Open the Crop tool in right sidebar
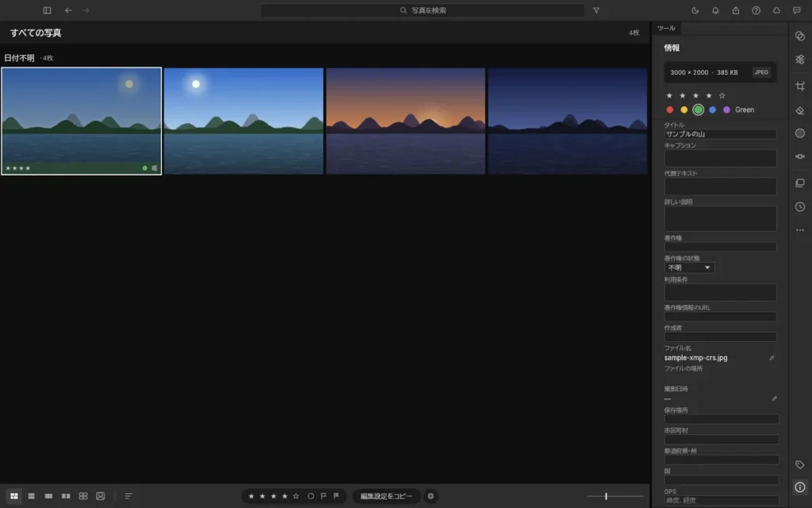This screenshot has height=508, width=812. tap(800, 87)
